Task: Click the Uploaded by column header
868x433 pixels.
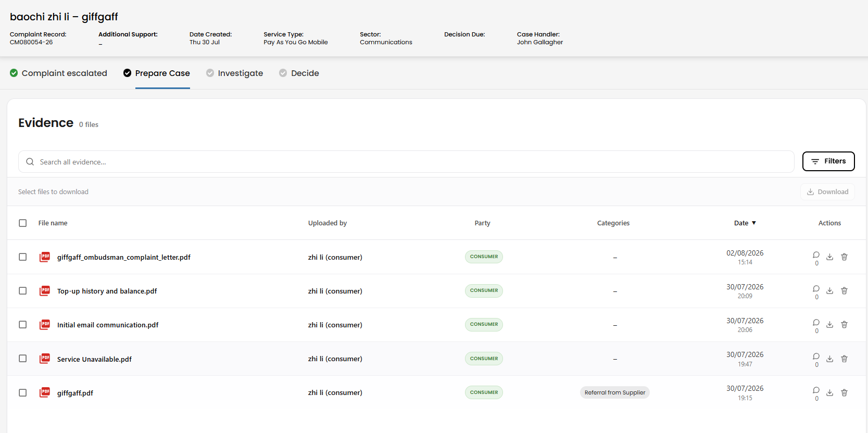Action: pos(328,223)
